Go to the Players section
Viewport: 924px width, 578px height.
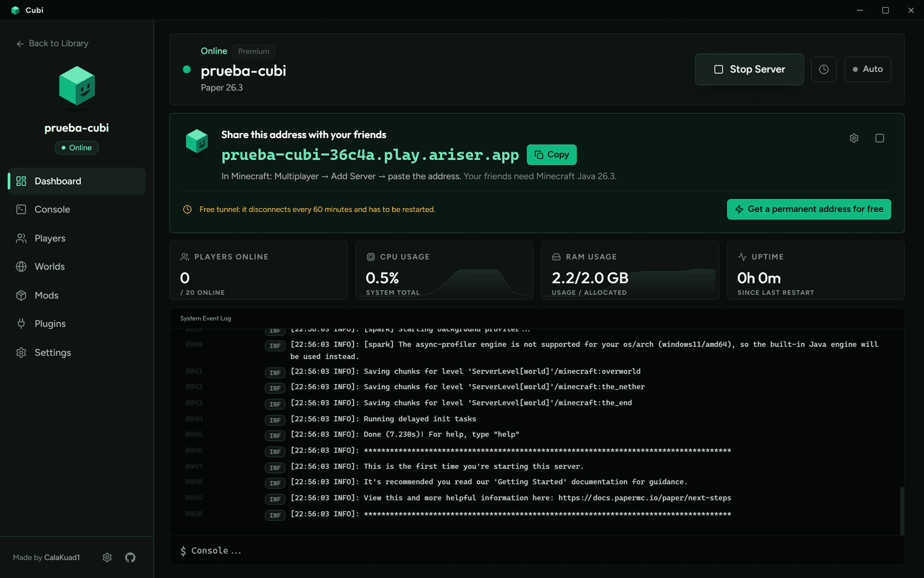point(76,238)
